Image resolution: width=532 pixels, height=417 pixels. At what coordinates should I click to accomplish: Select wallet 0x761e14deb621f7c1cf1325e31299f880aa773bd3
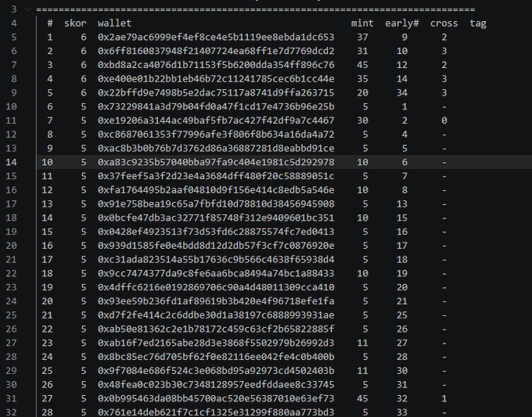(216, 412)
